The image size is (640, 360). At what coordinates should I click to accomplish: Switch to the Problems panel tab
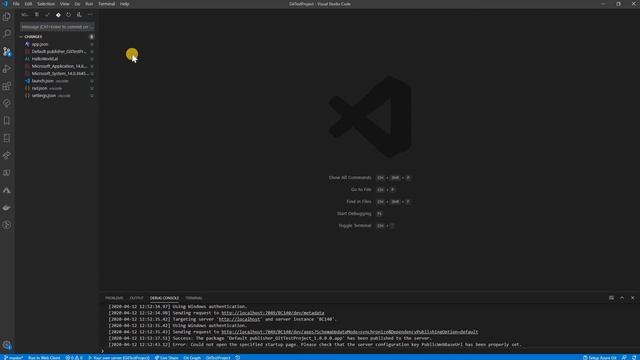[114, 298]
